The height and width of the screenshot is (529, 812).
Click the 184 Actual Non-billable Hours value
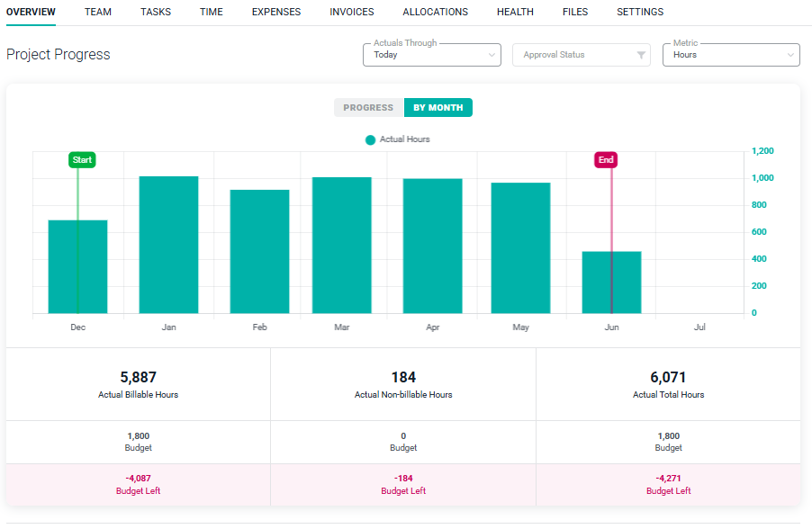click(403, 377)
